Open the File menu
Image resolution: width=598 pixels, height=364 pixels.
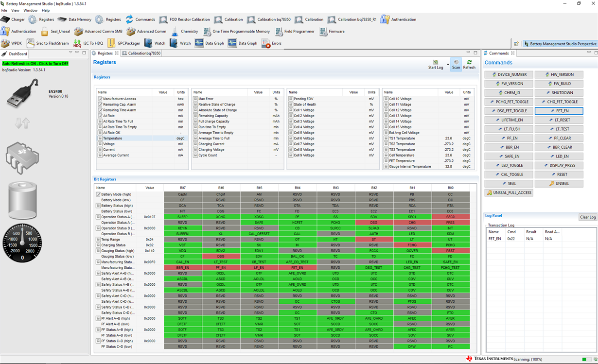[x=4, y=10]
